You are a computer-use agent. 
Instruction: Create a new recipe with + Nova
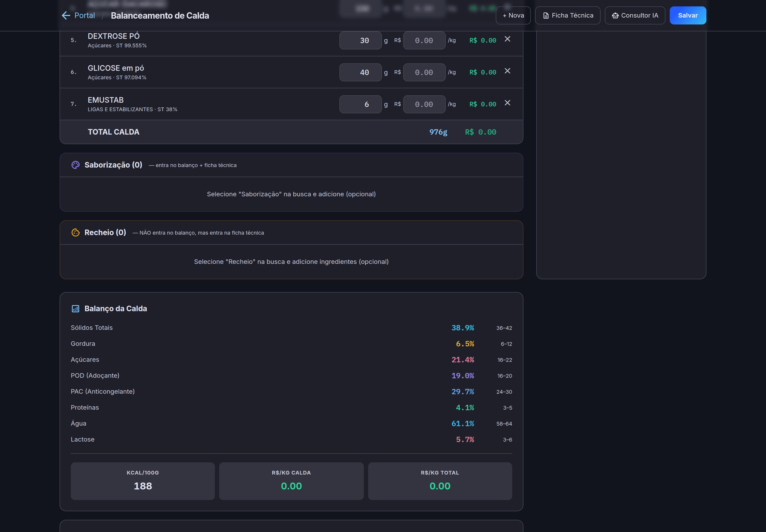point(513,15)
